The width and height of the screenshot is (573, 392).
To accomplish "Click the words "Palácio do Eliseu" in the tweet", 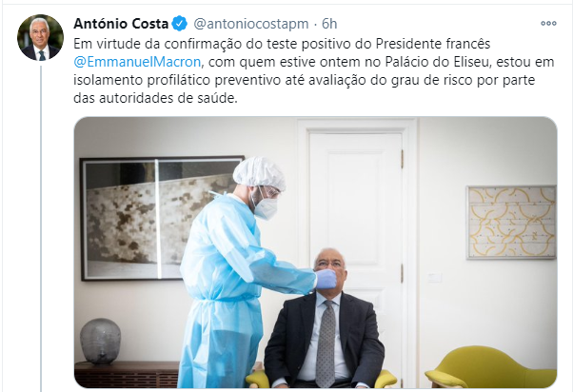I will pos(436,62).
